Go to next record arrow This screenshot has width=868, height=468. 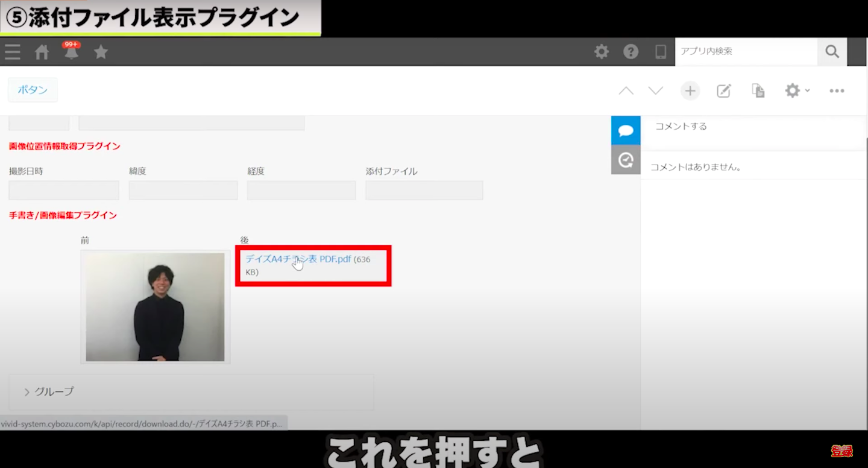[655, 91]
